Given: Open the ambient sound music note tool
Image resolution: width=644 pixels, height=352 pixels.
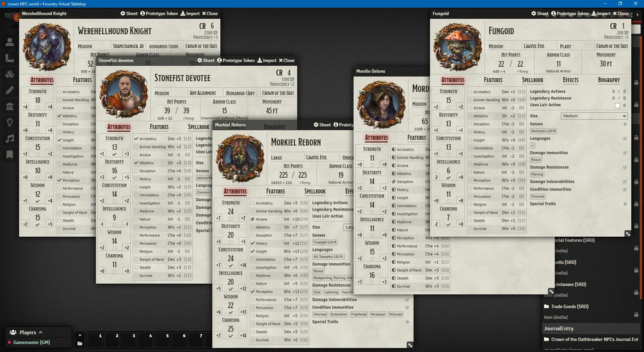Looking at the screenshot, I should pyautogui.click(x=10, y=138).
